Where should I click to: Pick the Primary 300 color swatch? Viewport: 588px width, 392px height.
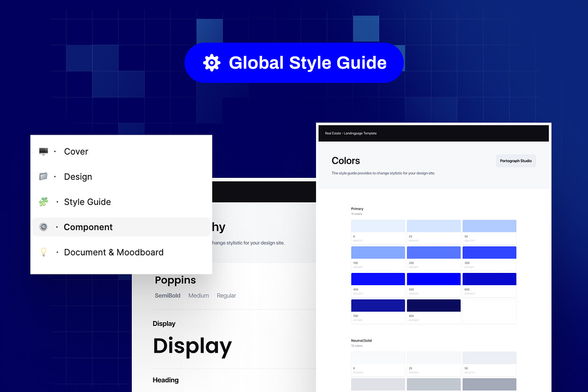point(490,252)
